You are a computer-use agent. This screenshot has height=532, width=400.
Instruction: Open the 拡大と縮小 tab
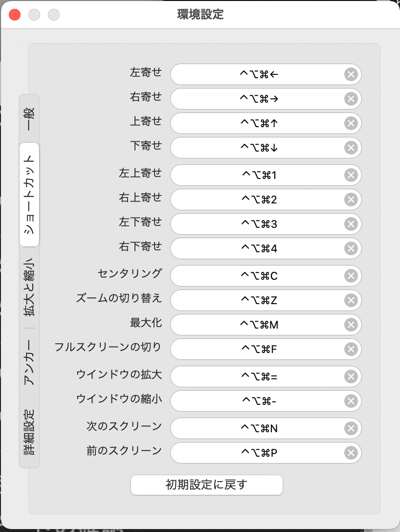[x=29, y=289]
